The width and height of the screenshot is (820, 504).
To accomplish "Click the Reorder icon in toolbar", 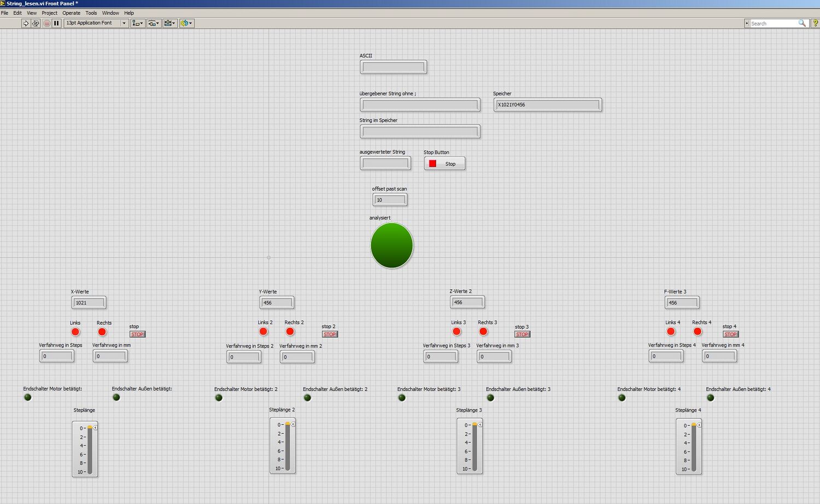I will (186, 23).
